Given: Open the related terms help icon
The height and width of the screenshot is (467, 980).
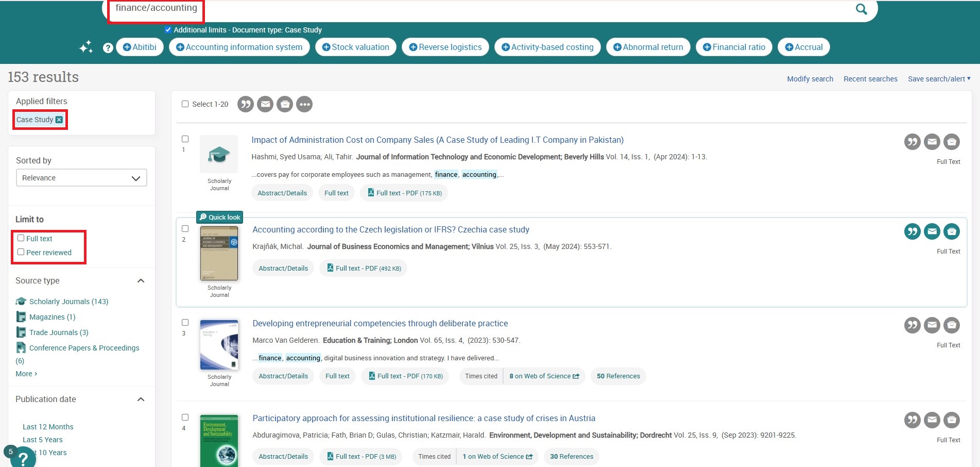Looking at the screenshot, I should point(108,48).
